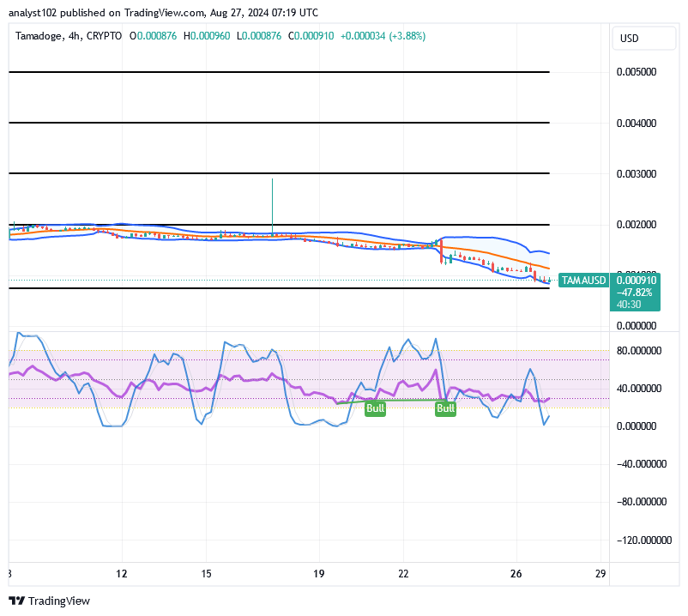
Task: Click date label 12 on time axis
Action: pyautogui.click(x=122, y=573)
